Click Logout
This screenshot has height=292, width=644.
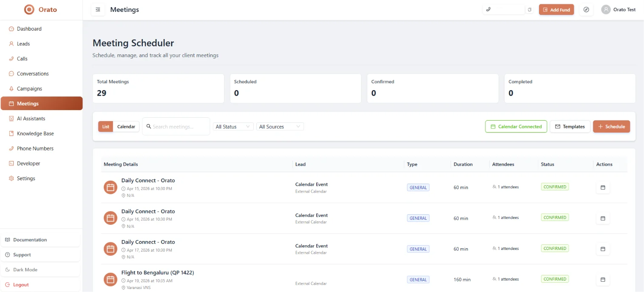coord(40,285)
